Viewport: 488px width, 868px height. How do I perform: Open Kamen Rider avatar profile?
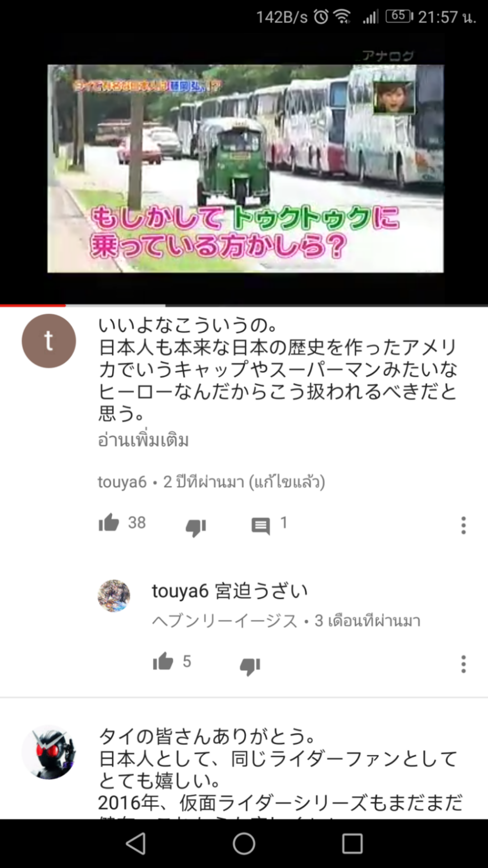tap(49, 752)
